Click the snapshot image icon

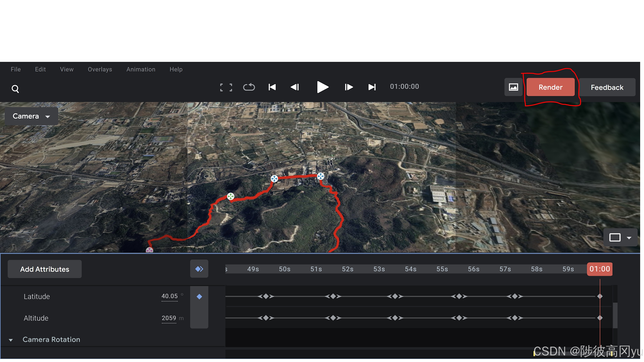point(513,87)
